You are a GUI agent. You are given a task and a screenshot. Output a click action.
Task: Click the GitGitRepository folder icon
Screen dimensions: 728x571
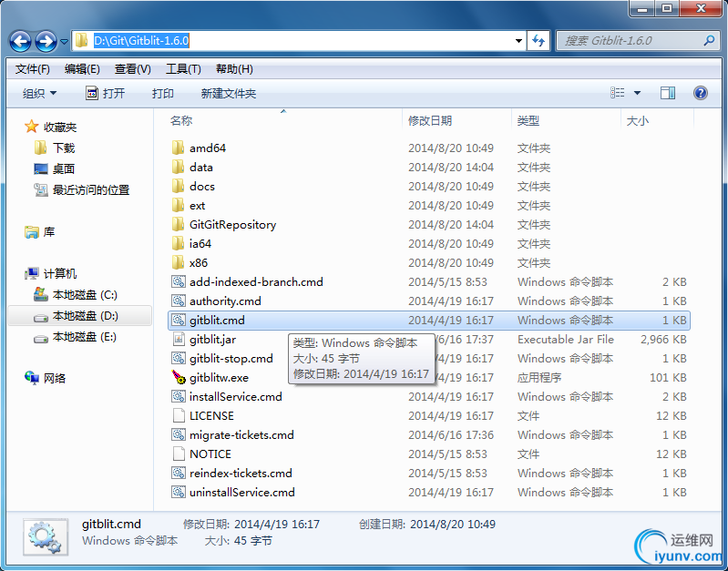click(178, 224)
